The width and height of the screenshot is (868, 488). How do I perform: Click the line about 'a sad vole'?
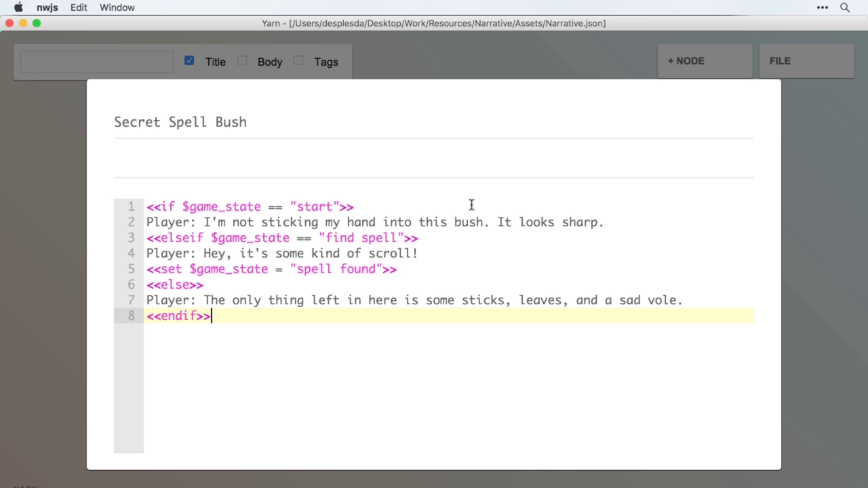[414, 300]
